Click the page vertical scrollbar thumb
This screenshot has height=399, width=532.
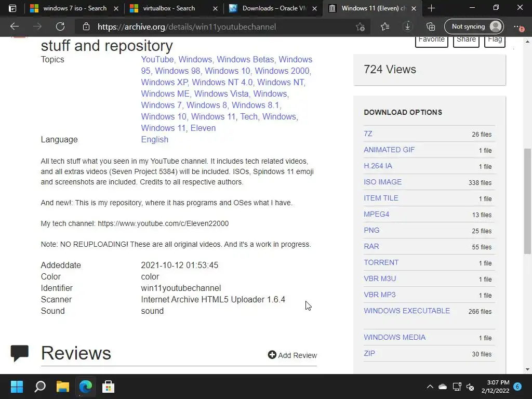point(527,201)
